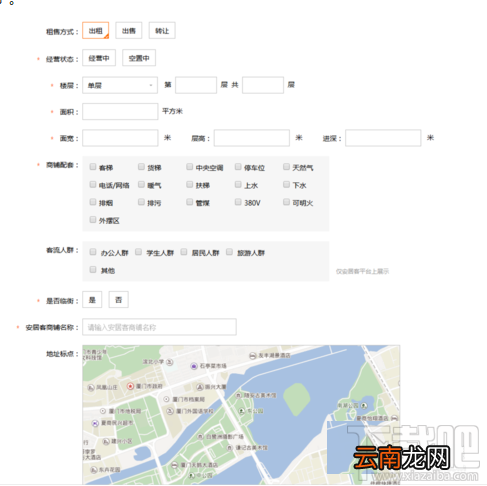Set business status to 空置中
The image size is (487, 486).
click(139, 58)
